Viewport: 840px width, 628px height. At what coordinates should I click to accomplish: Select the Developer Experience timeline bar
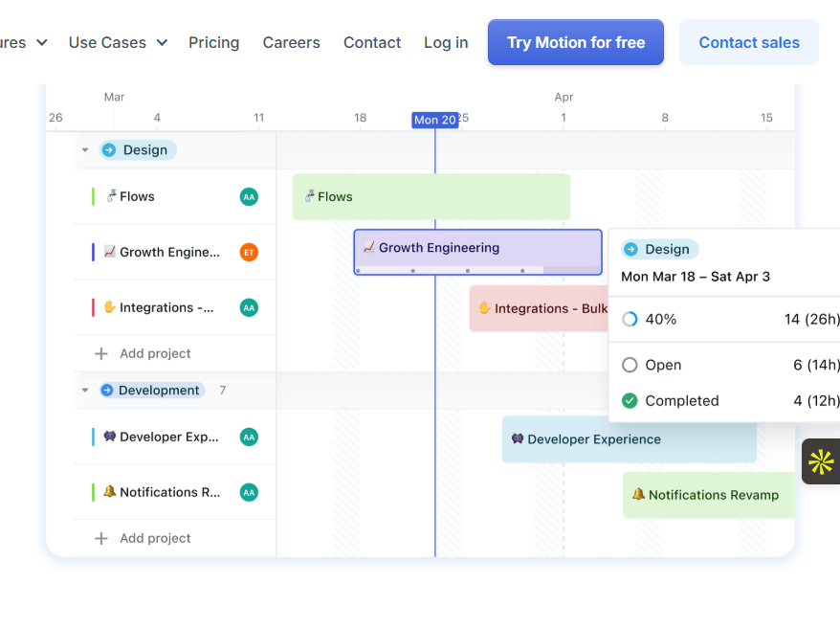click(x=629, y=439)
